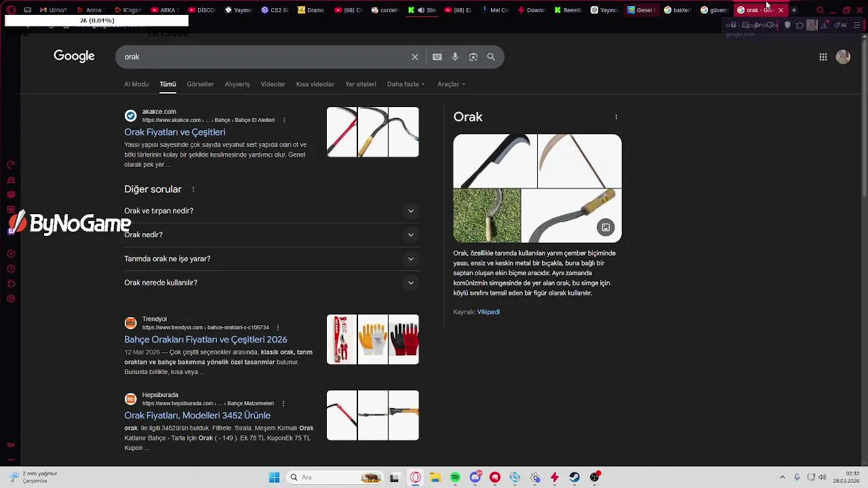
Task: Click the Opera GX menu logo
Action: tap(11, 10)
